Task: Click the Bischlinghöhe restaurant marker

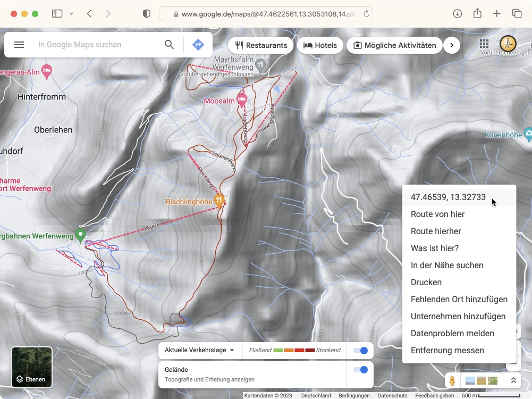Action: click(x=218, y=201)
